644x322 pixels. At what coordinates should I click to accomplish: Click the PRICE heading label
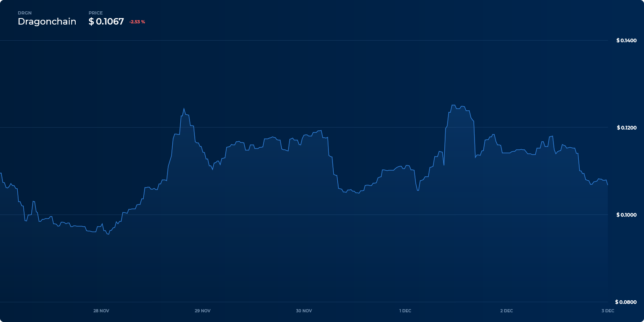[95, 13]
